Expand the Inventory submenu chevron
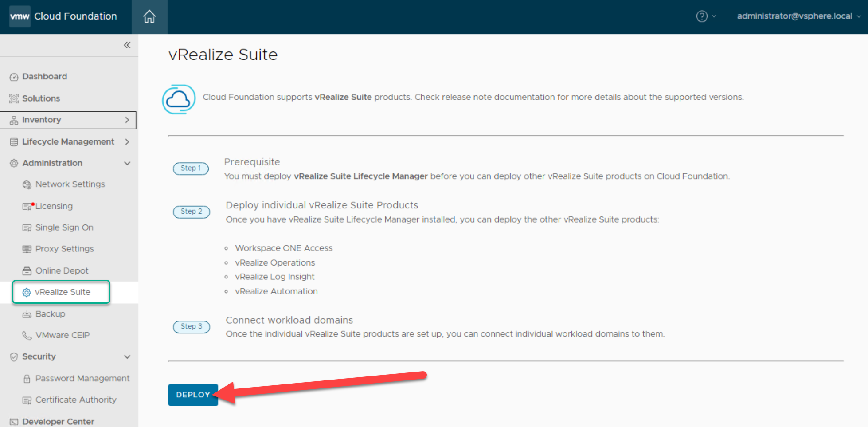The height and width of the screenshot is (427, 868). pos(127,120)
